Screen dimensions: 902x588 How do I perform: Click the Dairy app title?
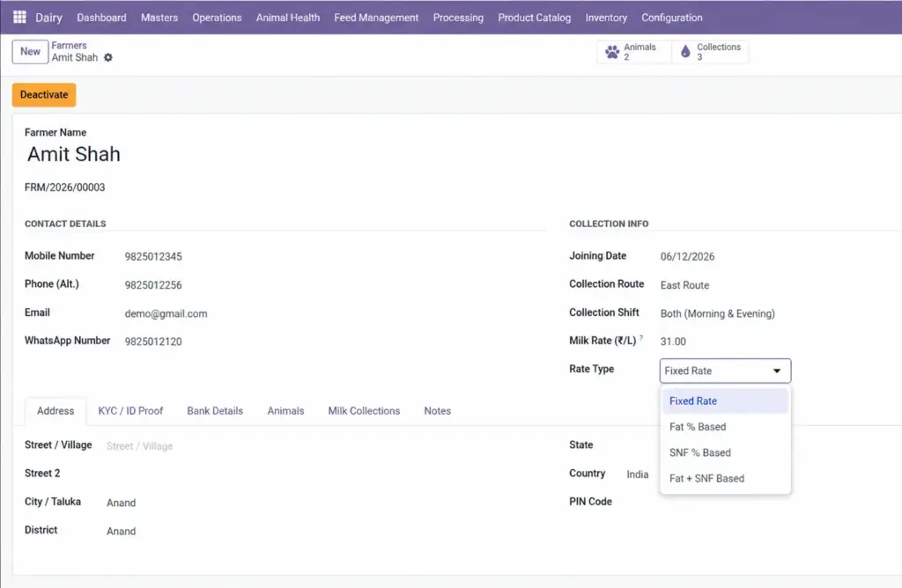pos(49,18)
